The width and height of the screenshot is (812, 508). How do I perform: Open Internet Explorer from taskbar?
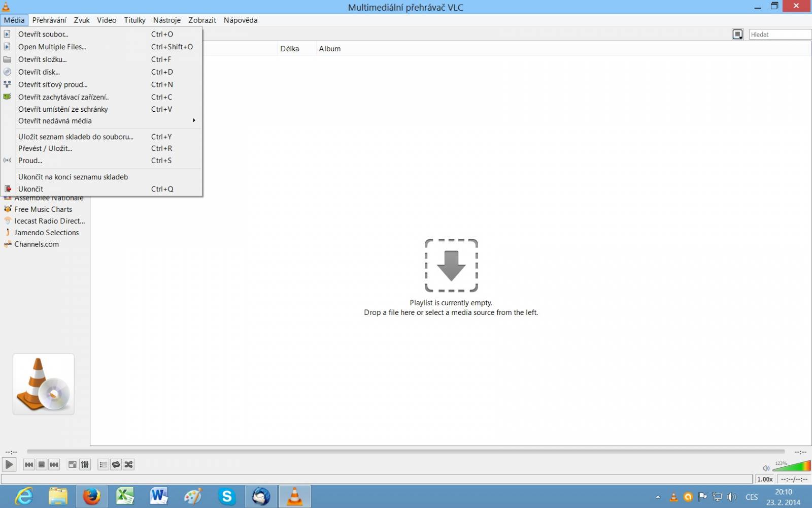click(x=24, y=496)
